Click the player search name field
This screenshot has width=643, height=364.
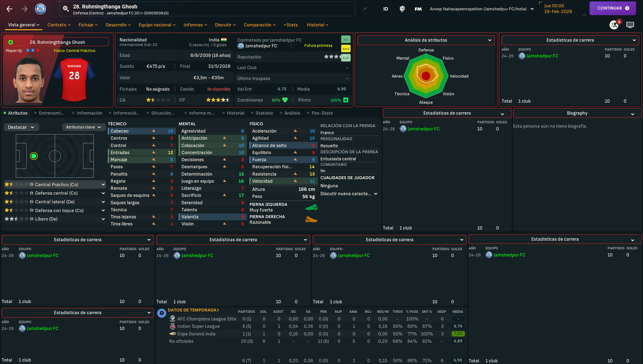tap(207, 9)
